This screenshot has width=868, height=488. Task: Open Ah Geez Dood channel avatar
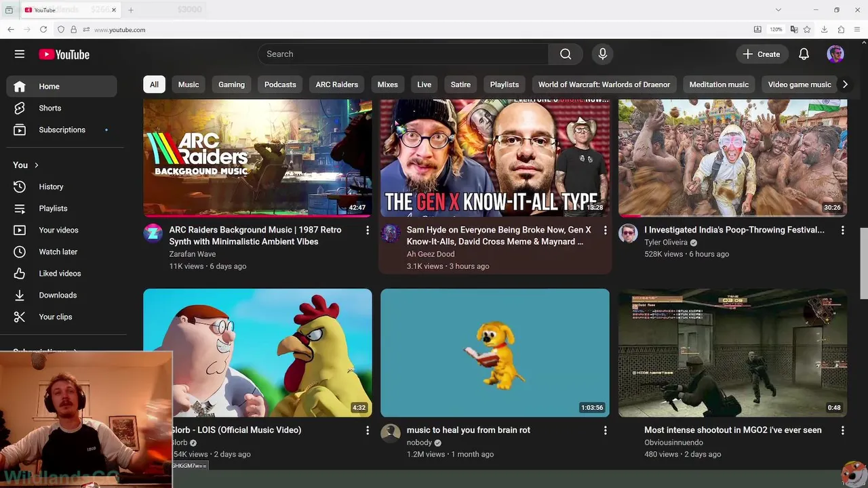[x=391, y=233]
